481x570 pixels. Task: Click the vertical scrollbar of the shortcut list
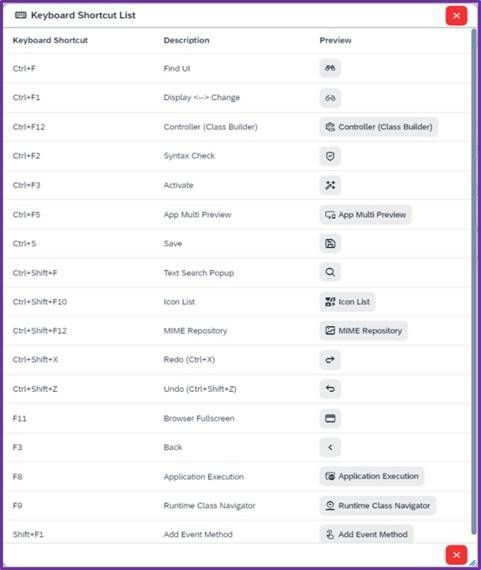(x=473, y=282)
